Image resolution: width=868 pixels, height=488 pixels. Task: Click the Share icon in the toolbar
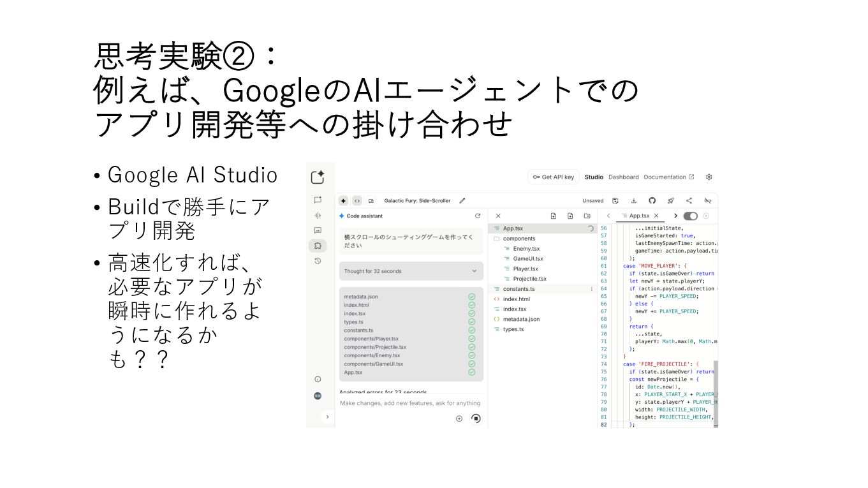pos(689,200)
